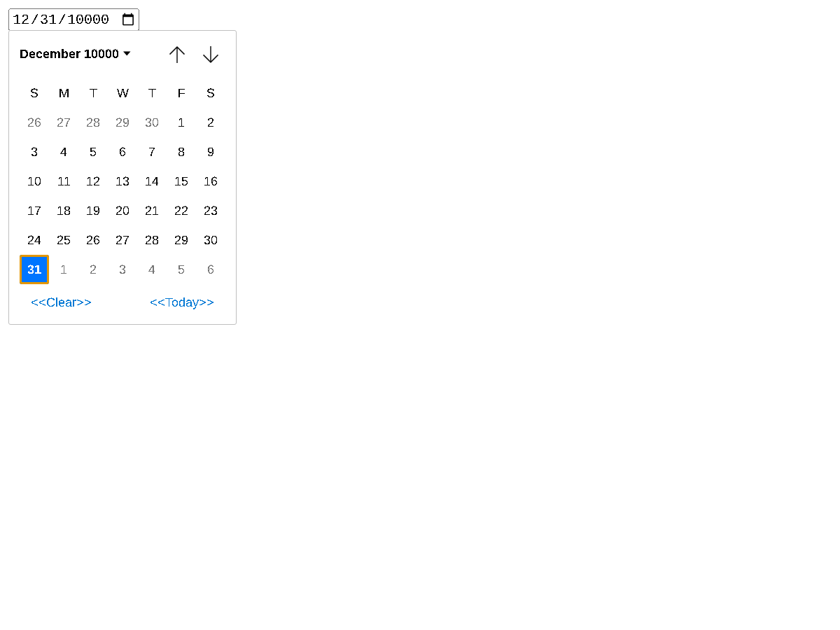Select day 30 of December

click(211, 240)
